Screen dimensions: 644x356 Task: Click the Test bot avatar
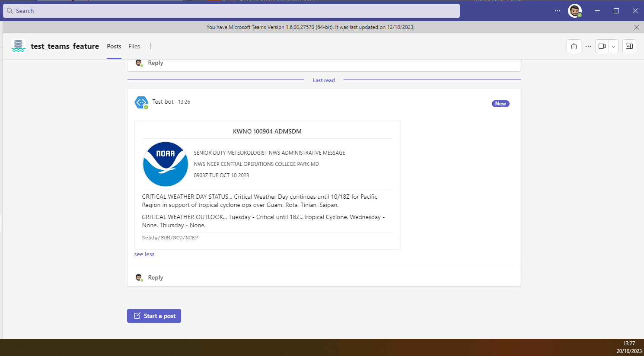141,102
